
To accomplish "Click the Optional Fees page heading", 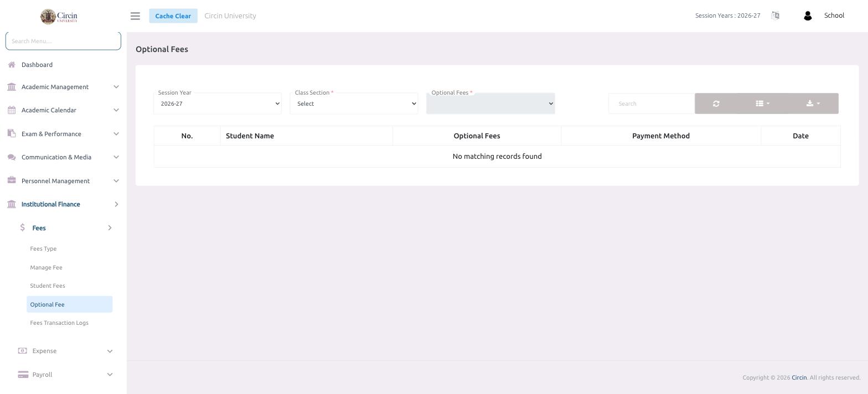I will (x=162, y=49).
